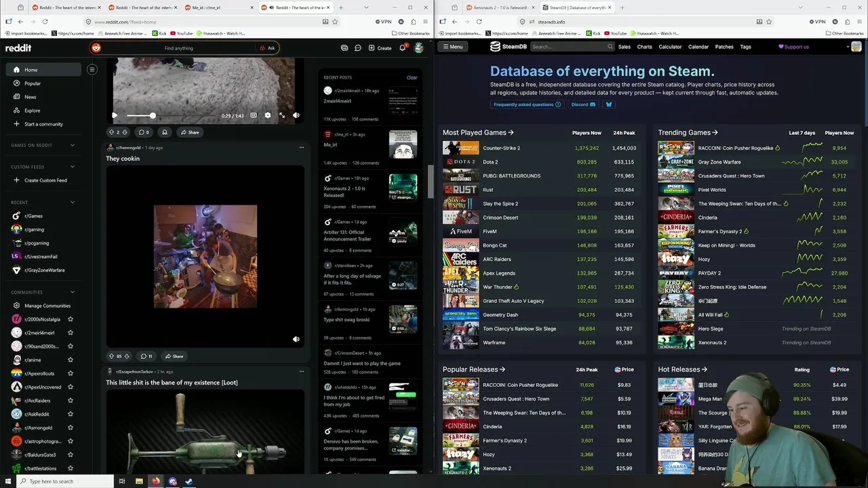This screenshot has height=488, width=868.
Task: Open Calculator in the SteamDB nav
Action: [670, 47]
